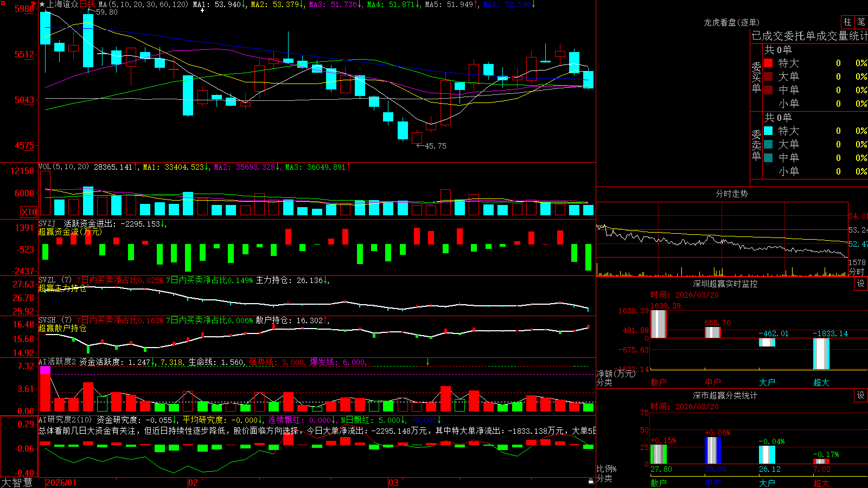Image resolution: width=868 pixels, height=488 pixels.
Task: Click the red question mark icon beside 5980
Action: pos(34,4)
